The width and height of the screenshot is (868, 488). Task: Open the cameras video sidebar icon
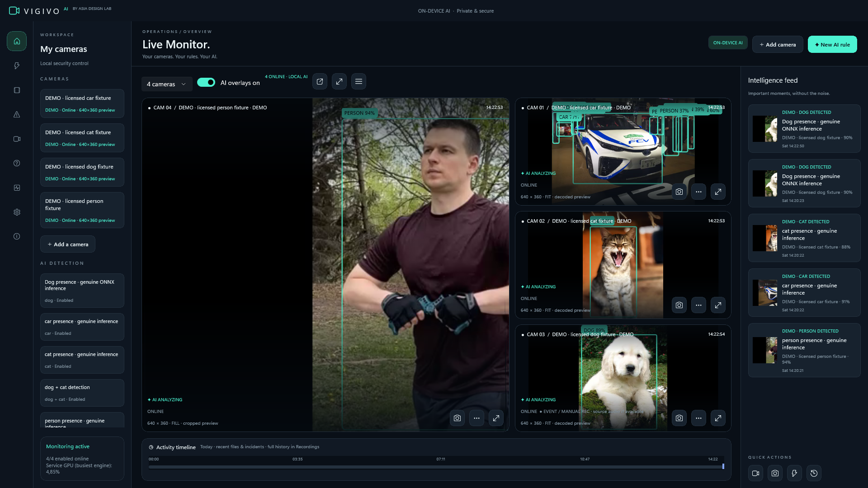(17, 139)
